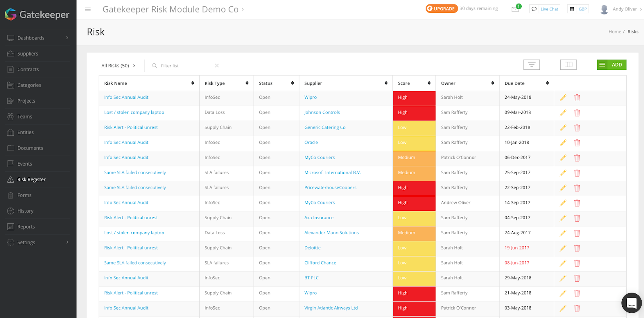
Task: Open Categories in sidebar
Action: [29, 85]
